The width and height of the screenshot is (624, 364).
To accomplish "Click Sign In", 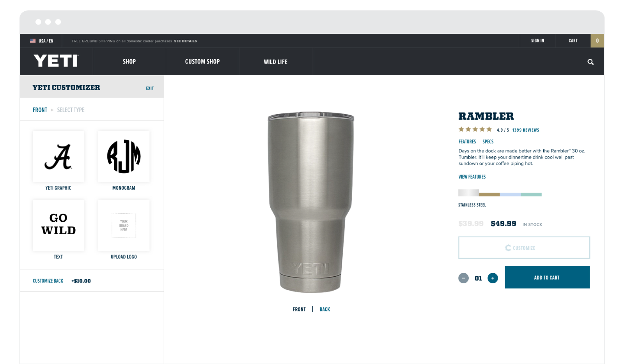I will tap(537, 41).
